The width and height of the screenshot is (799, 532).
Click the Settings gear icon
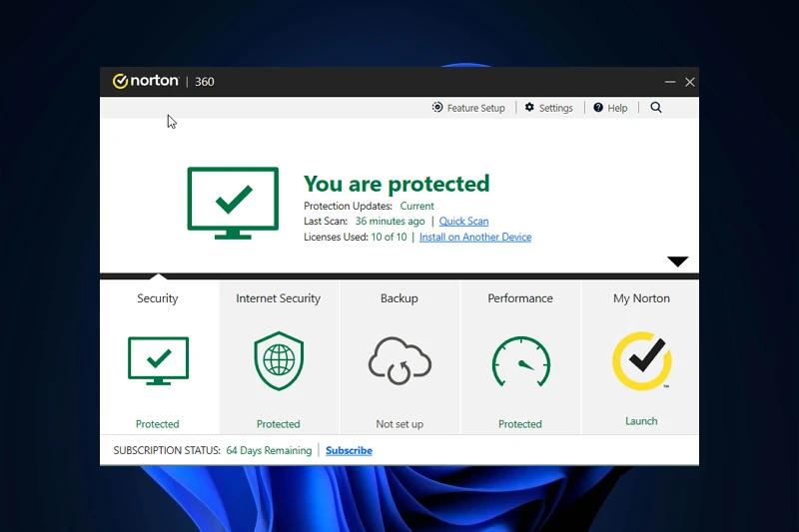[529, 108]
